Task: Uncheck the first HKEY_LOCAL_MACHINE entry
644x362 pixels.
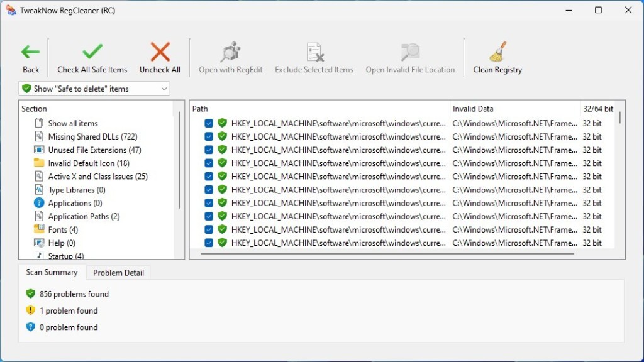Action: (208, 123)
